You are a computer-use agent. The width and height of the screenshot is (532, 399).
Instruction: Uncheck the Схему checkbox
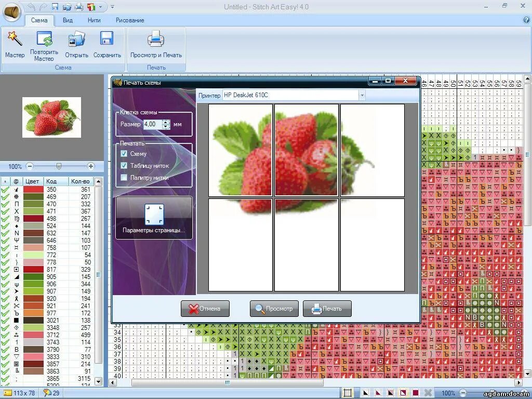pos(123,153)
